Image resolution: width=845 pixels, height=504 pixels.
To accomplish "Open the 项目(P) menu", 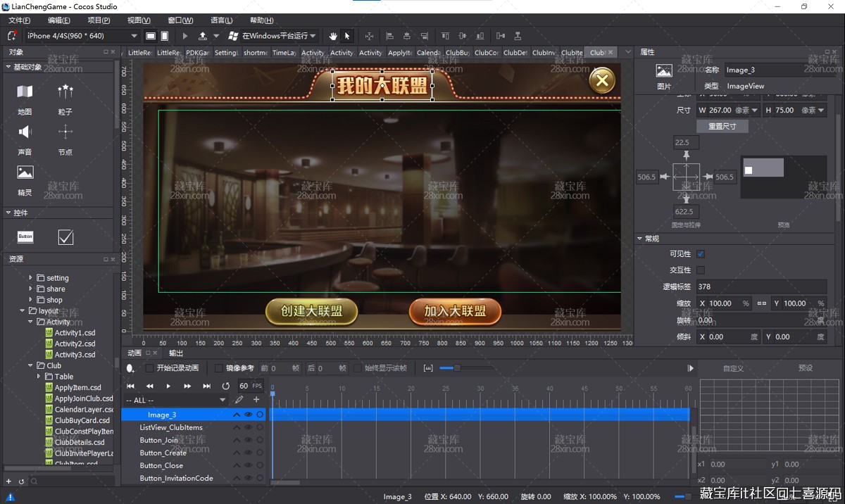I will [99, 20].
